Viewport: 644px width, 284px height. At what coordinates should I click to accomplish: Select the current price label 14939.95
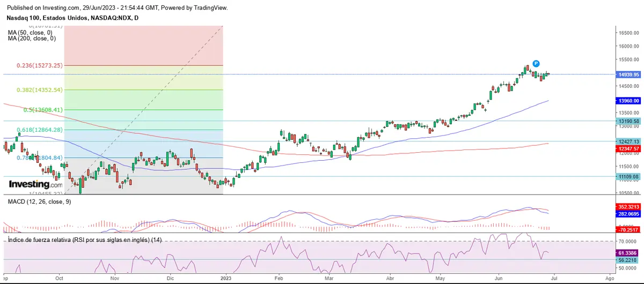click(628, 74)
